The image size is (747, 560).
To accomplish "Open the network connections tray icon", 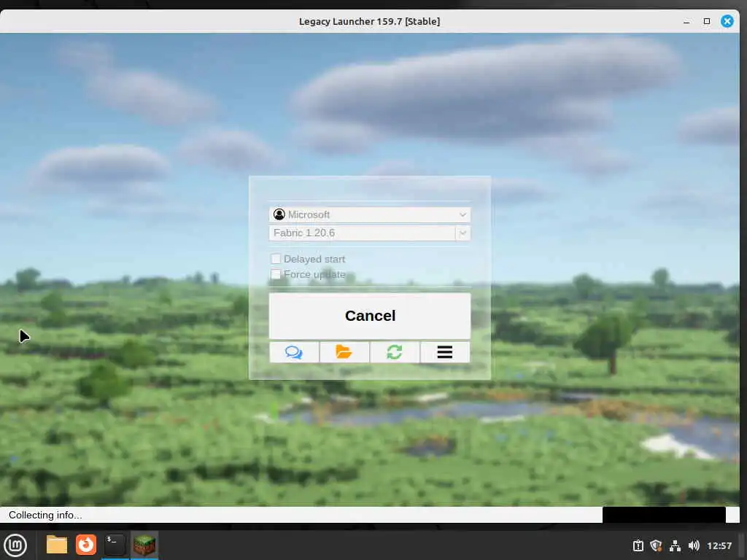I will 675,545.
